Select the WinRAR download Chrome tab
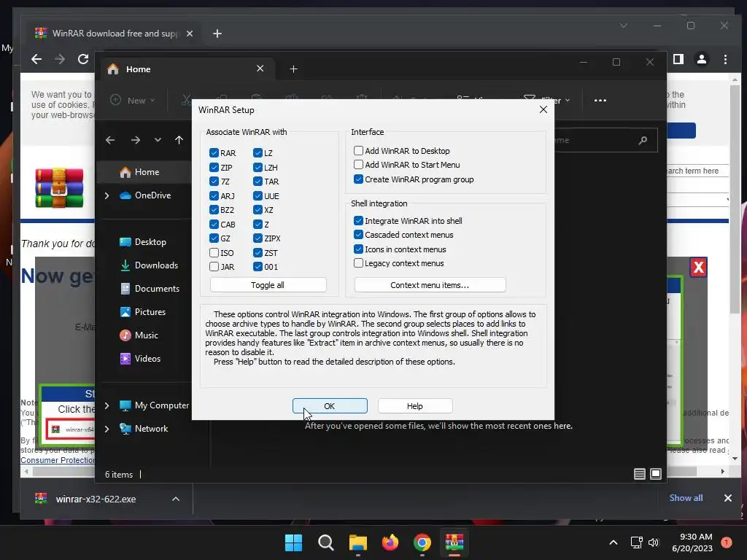Viewport: 747px width, 560px height. (x=115, y=34)
